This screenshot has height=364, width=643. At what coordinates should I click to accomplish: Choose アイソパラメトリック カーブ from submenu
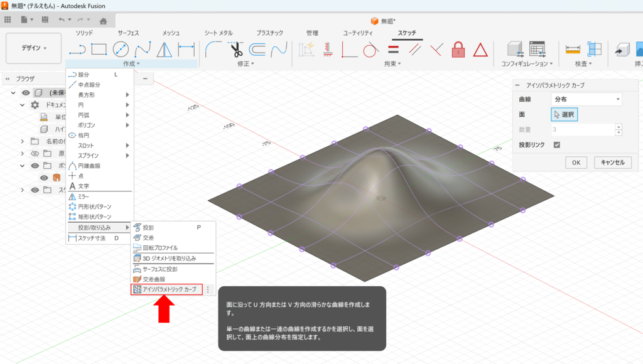pos(169,289)
